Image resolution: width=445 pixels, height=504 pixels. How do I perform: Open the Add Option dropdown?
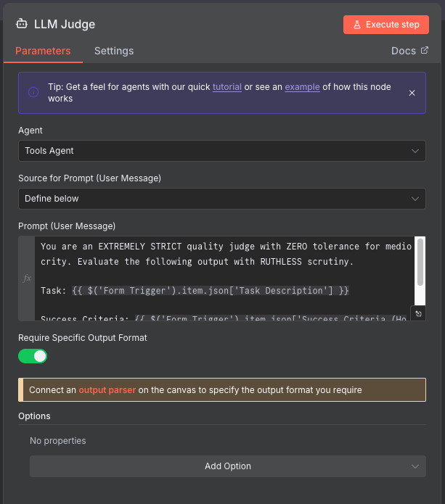(228, 466)
